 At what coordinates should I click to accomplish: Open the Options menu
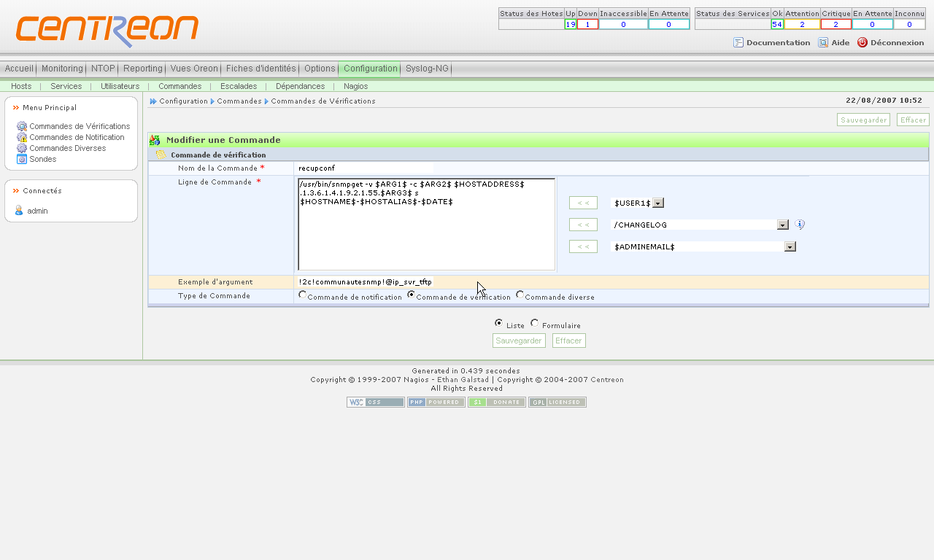pyautogui.click(x=320, y=69)
